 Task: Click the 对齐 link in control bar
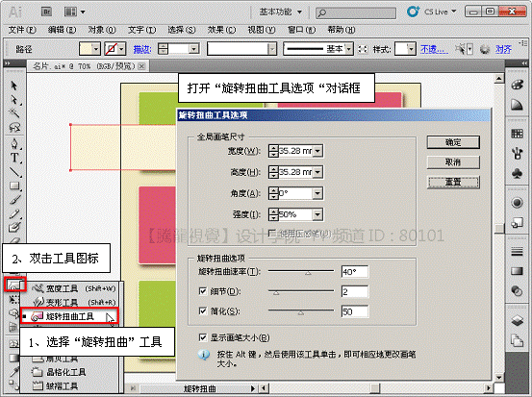click(503, 49)
